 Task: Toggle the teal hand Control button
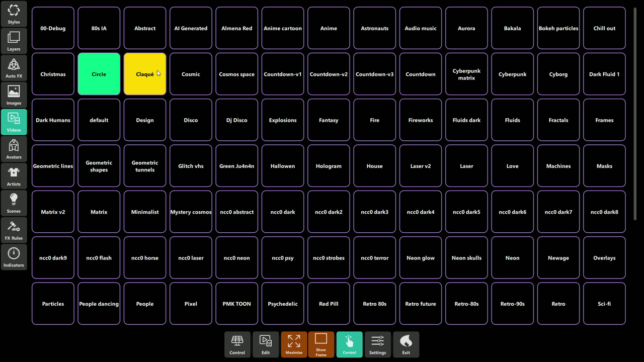[x=349, y=344]
